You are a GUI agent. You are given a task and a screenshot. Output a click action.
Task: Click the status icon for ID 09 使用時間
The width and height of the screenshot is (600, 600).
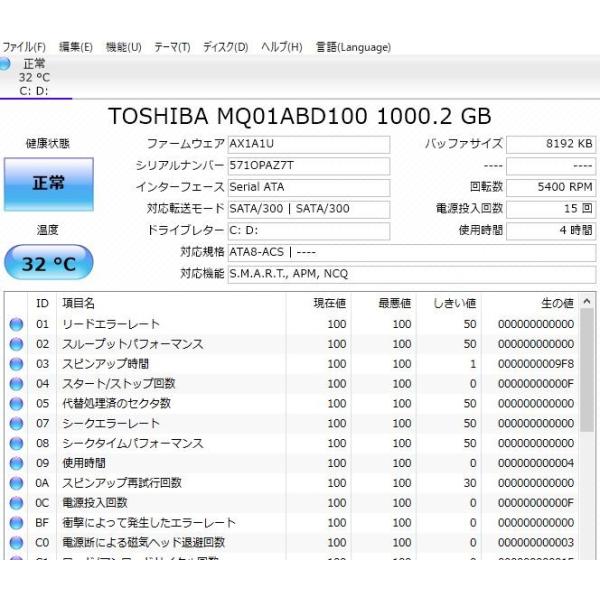point(16,463)
